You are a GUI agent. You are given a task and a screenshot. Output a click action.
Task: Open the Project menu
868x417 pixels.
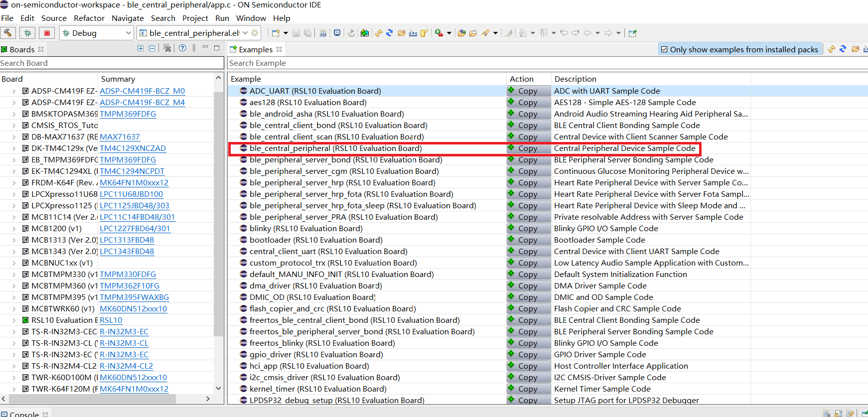tap(195, 18)
